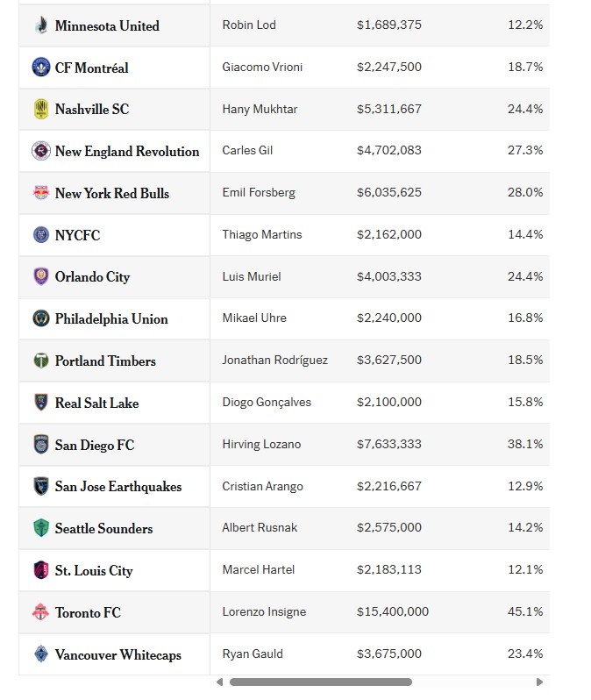Click the Seattle Sounders logo icon
The image size is (591, 700).
coord(40,528)
